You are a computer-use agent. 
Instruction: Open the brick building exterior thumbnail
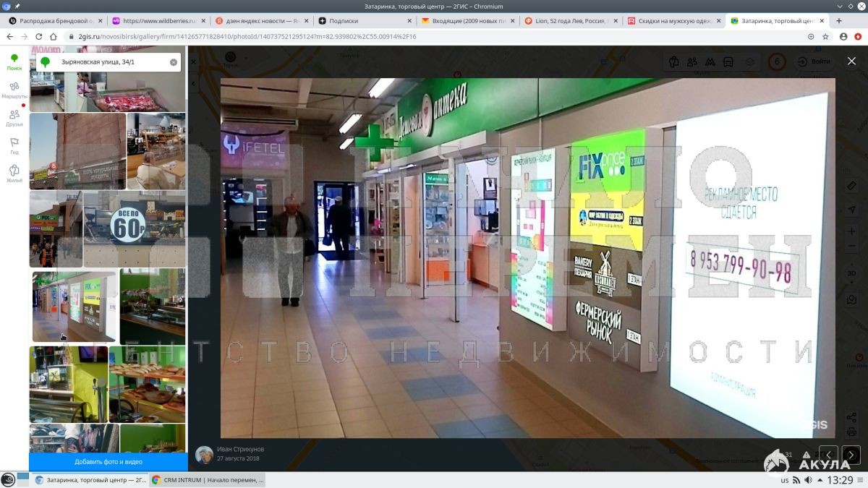77,151
